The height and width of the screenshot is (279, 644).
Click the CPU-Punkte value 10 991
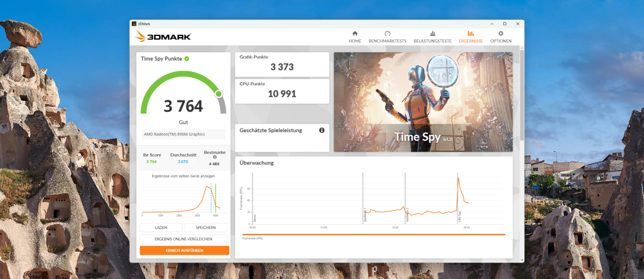pos(282,94)
